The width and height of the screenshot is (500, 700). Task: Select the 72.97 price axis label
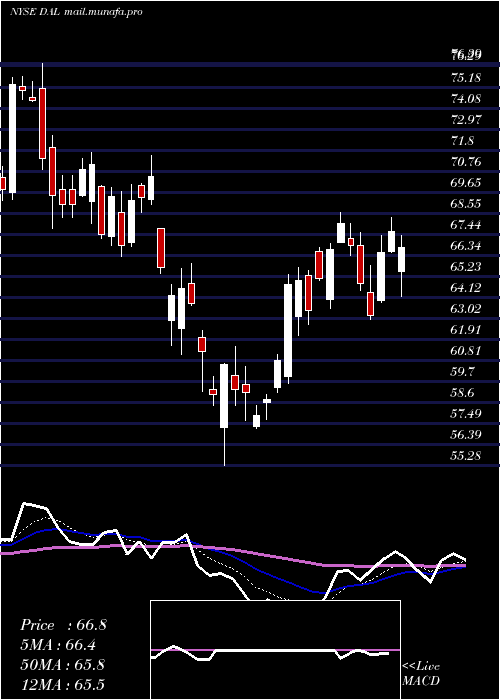466,120
